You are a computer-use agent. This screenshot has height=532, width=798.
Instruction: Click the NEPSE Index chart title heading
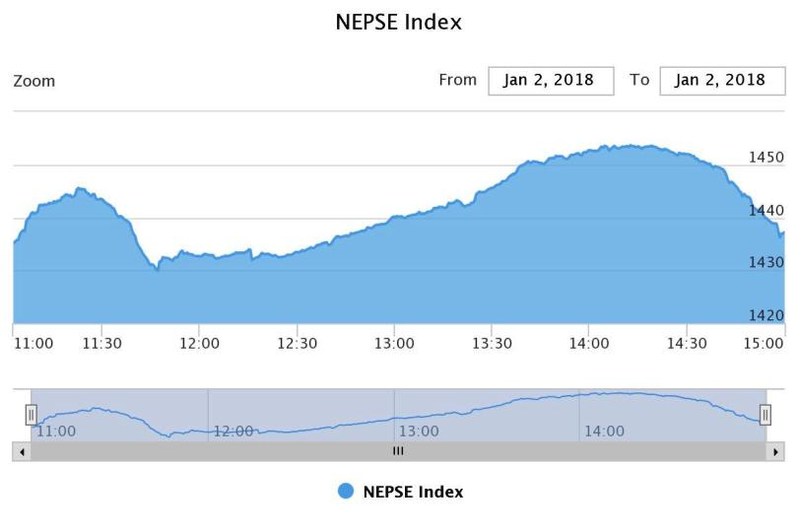pyautogui.click(x=399, y=22)
